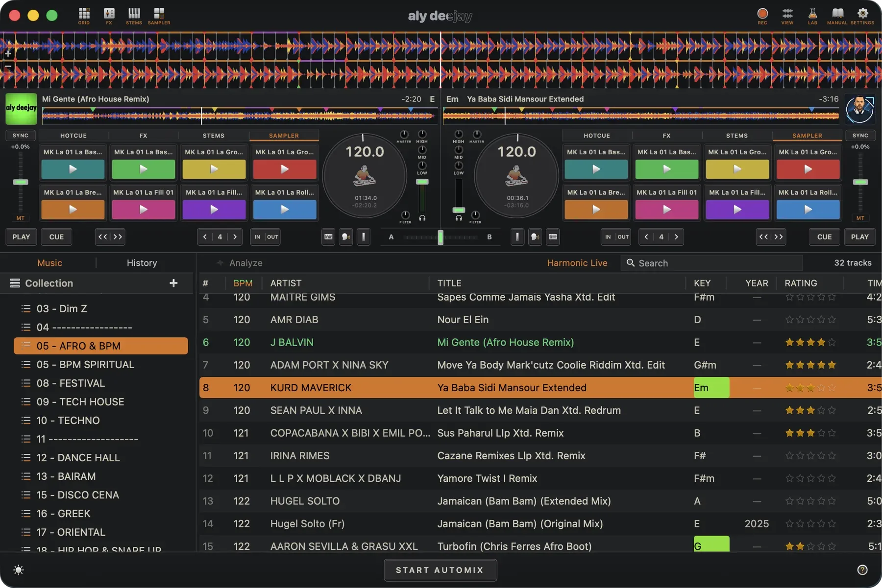882x588 pixels.
Task: Nudge right deck backward
Action: pos(763,237)
